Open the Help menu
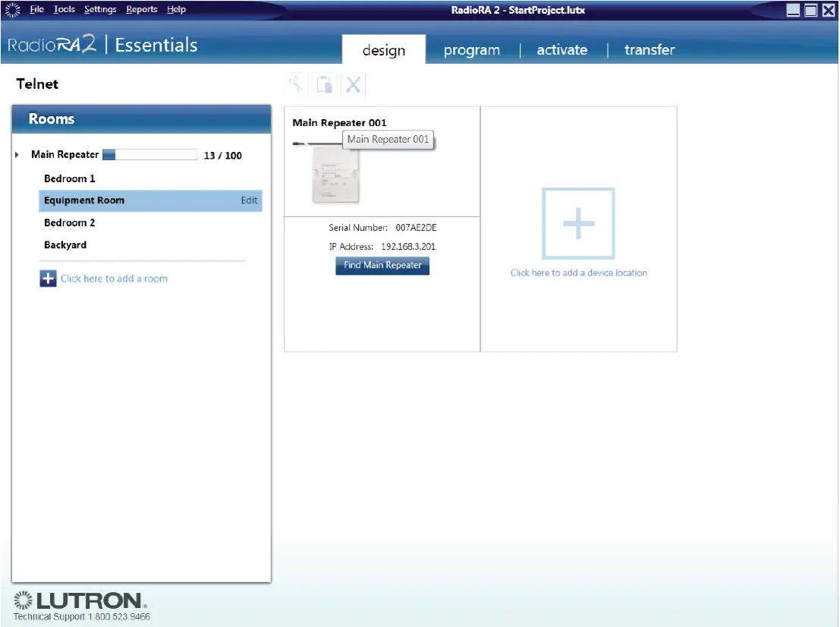 (x=176, y=9)
